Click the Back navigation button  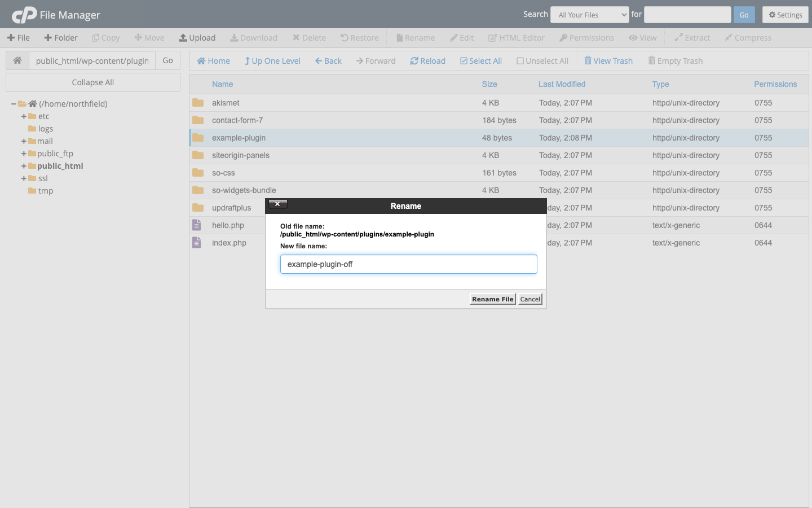coord(328,61)
